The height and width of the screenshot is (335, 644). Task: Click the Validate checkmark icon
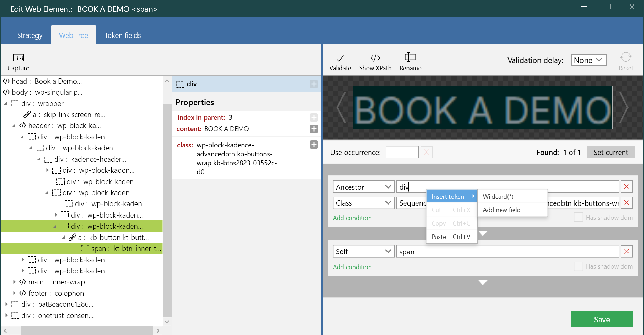[x=340, y=58]
